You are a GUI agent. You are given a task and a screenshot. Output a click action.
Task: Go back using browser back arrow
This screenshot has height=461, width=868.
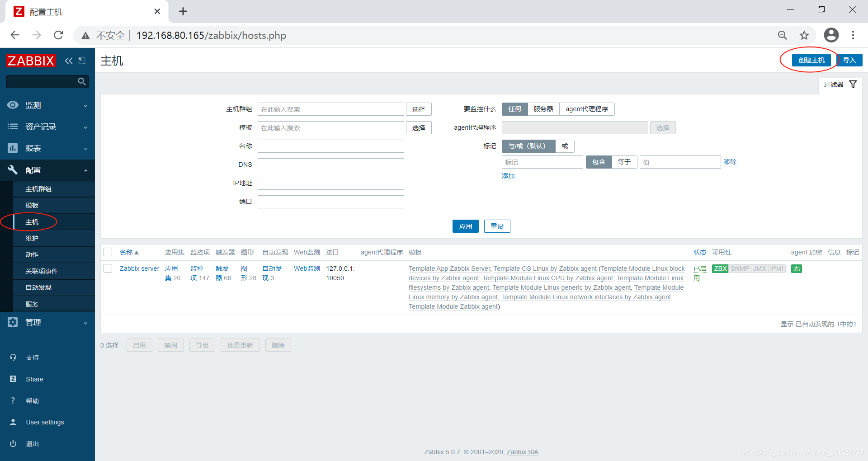[15, 35]
